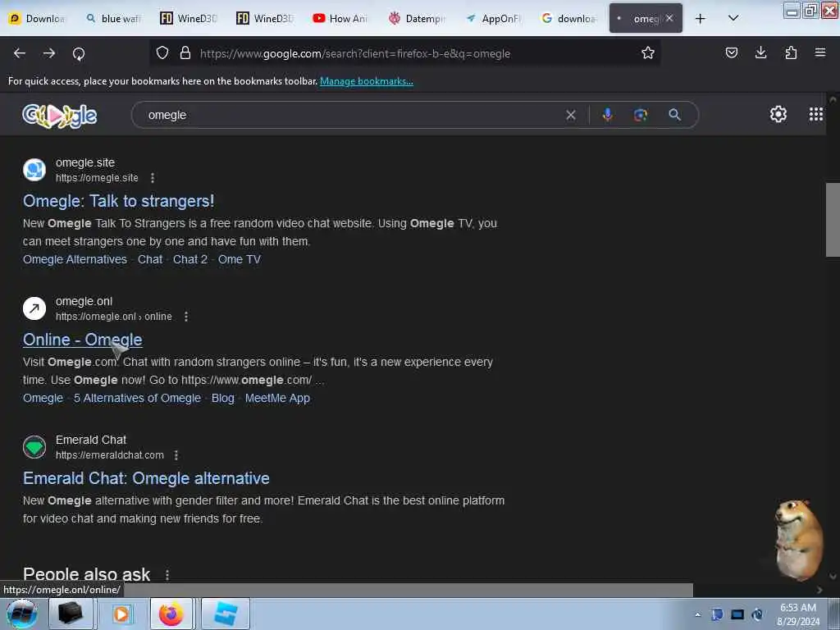The height and width of the screenshot is (630, 840).
Task: Launch Firefox from the taskbar
Action: pos(171,614)
